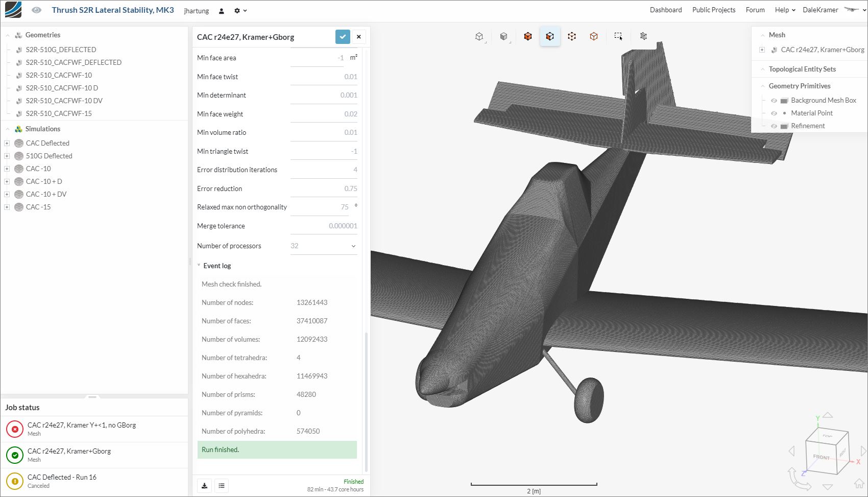The height and width of the screenshot is (497, 868).
Task: Open the Dashboard page
Action: [666, 10]
